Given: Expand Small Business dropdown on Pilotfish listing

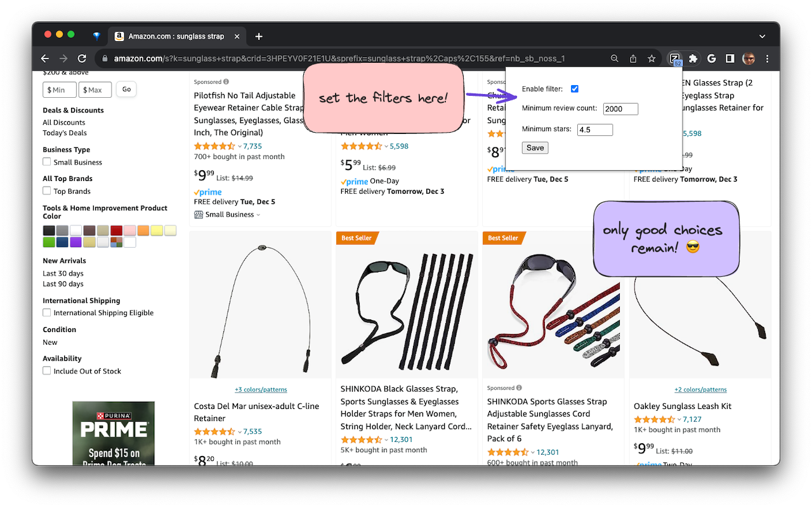Looking at the screenshot, I should [x=258, y=215].
